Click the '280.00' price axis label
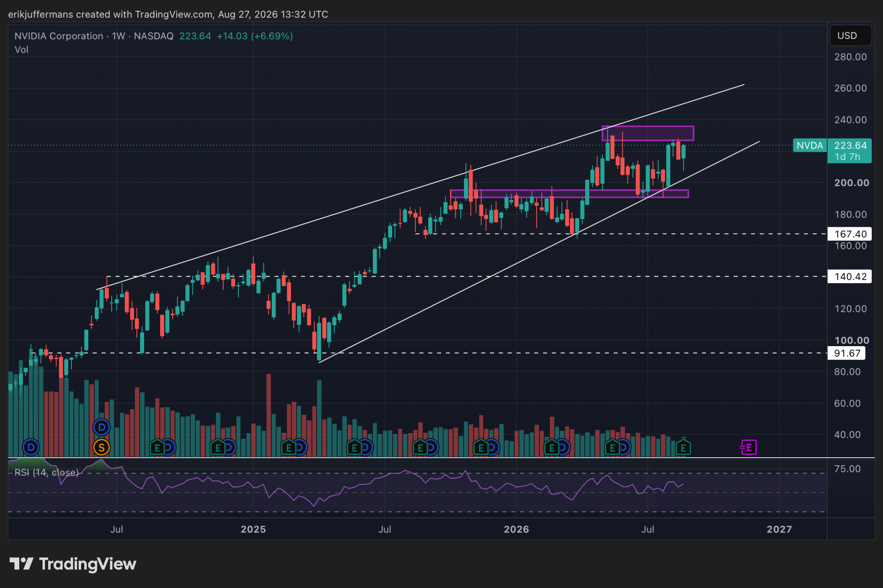Viewport: 883px width, 588px height. pos(850,57)
